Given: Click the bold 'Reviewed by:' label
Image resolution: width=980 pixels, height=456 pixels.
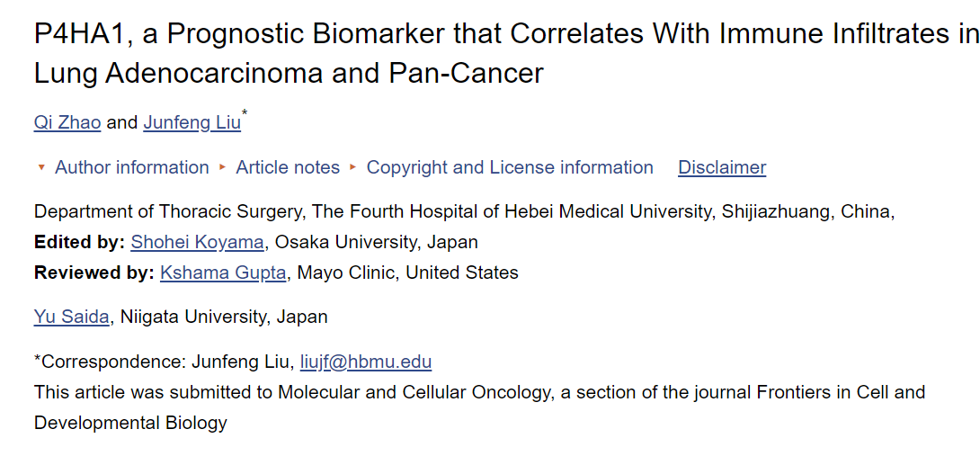Looking at the screenshot, I should pyautogui.click(x=95, y=273).
